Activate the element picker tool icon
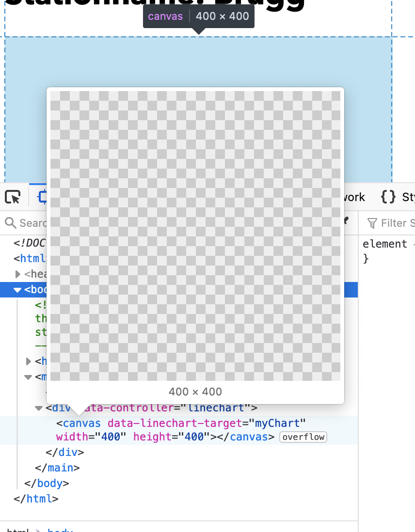415x532 pixels. pos(13,197)
